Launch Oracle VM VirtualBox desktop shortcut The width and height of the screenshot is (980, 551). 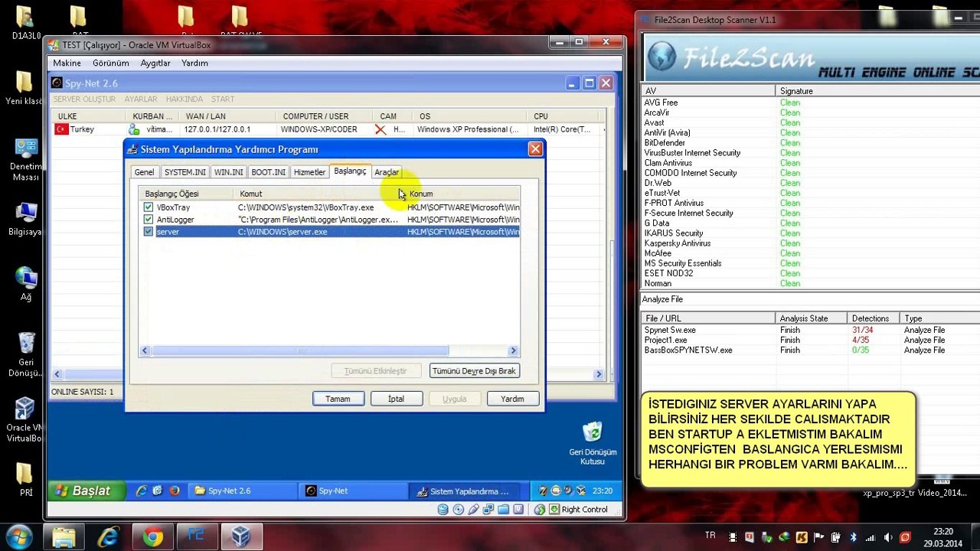[26, 419]
